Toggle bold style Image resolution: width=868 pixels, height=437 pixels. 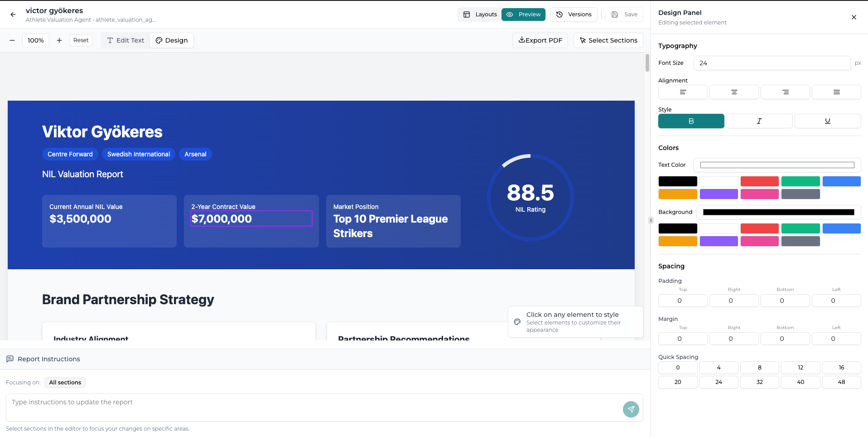pos(691,121)
